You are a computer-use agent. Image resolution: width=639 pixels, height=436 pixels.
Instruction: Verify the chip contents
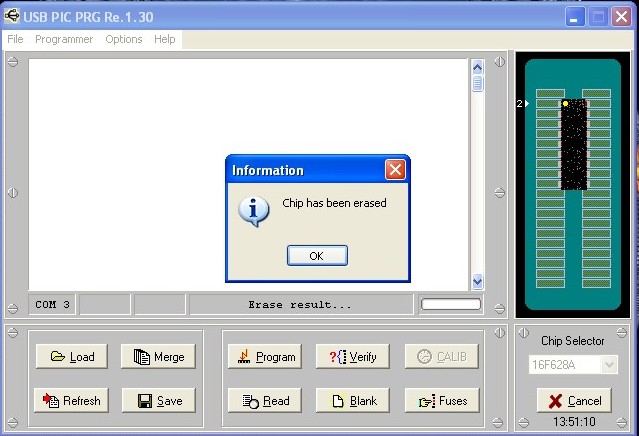352,357
